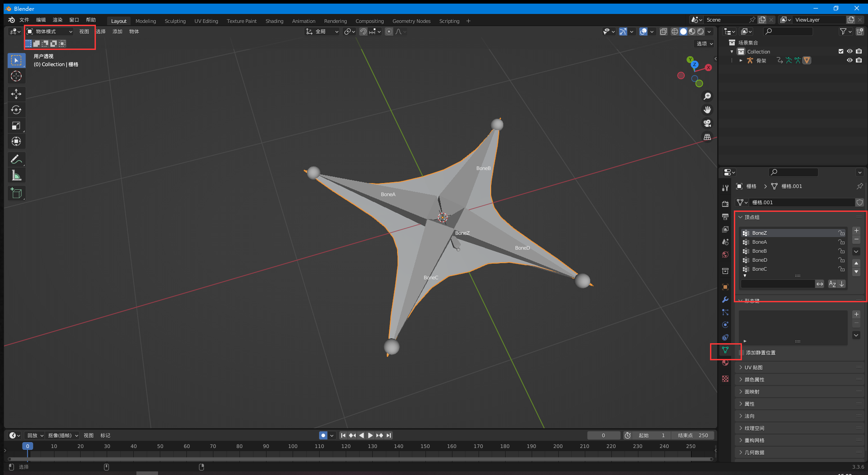Open the 文件 menu
This screenshot has height=475, width=868.
tap(24, 20)
